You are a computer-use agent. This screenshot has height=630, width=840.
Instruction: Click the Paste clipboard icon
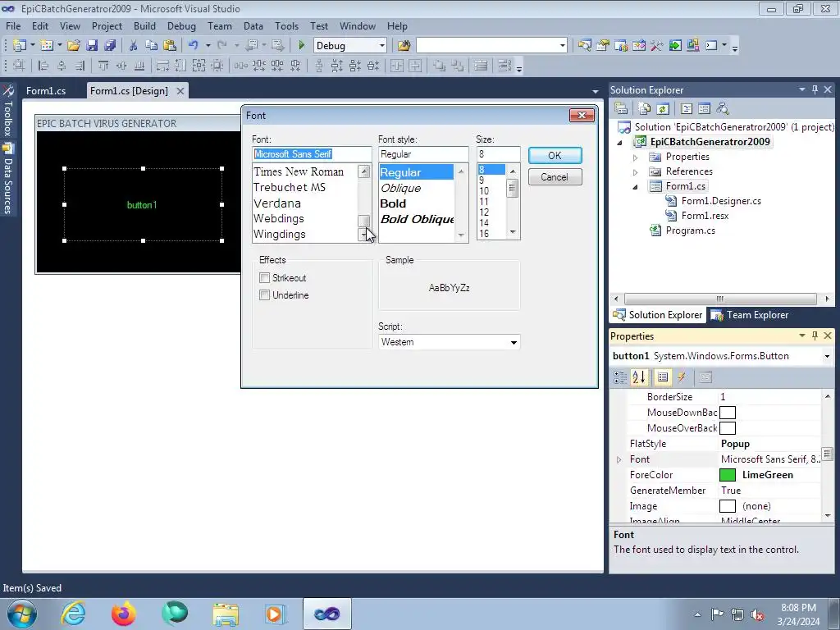(x=170, y=46)
